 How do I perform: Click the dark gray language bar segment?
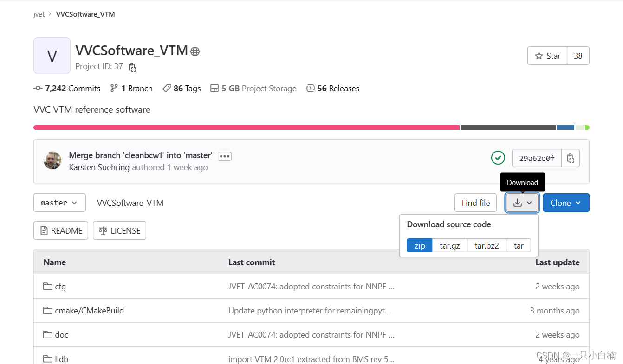pyautogui.click(x=508, y=128)
